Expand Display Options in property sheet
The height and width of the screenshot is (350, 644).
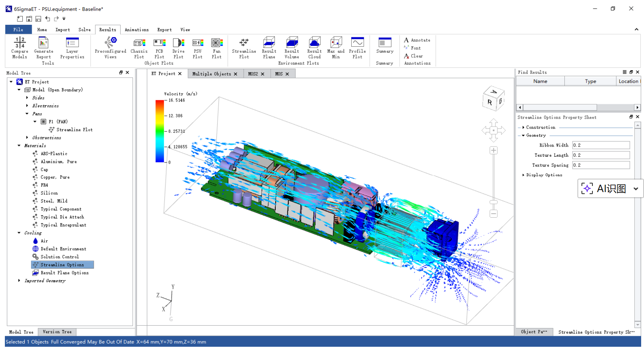(x=523, y=175)
